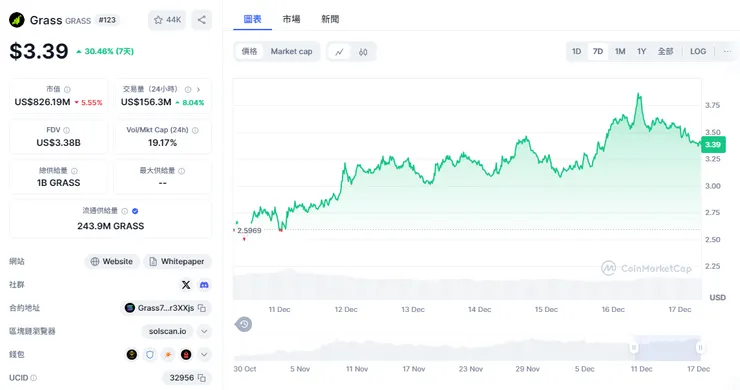Viewport: 740px width, 390px height.
Task: Toggle LOG scale on chart
Action: click(698, 51)
